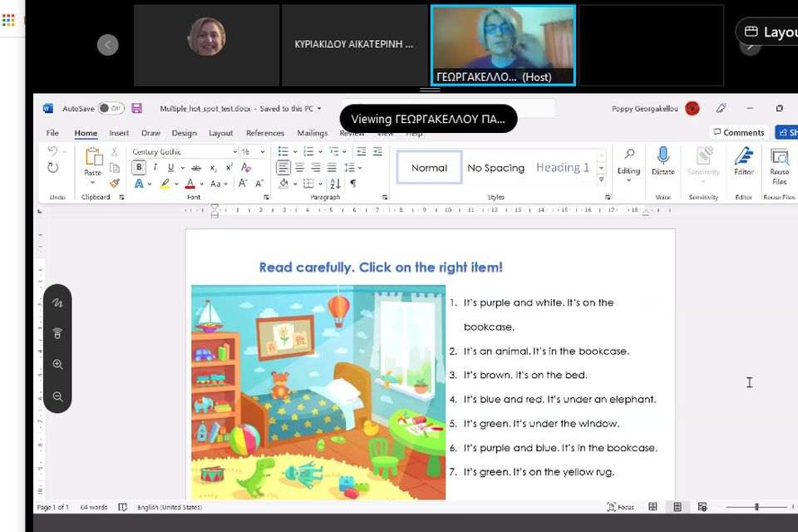Image resolution: width=798 pixels, height=532 pixels.
Task: Apply subscript formatting
Action: pyautogui.click(x=214, y=167)
